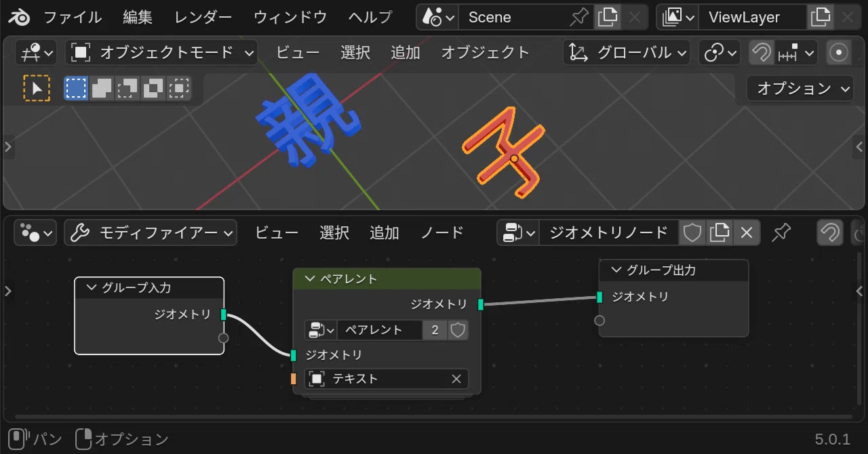
Task: Open the node editor 選択 menu
Action: [334, 233]
